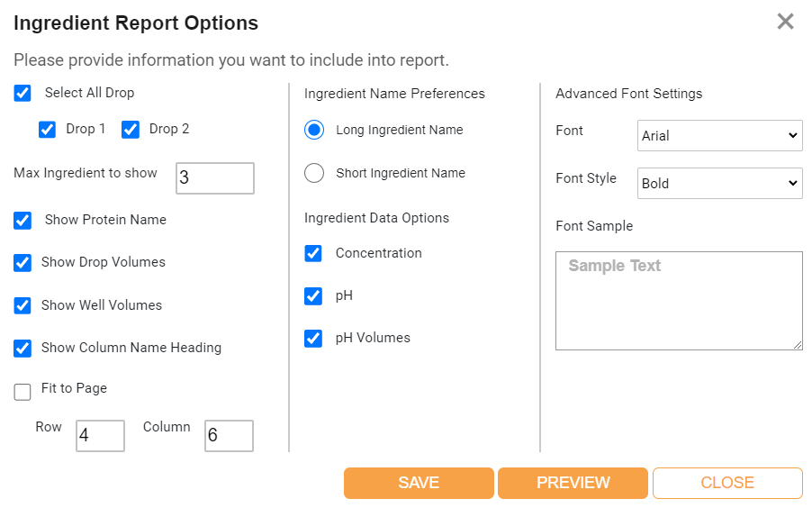Toggle the Drop 1 checkbox
Image resolution: width=812 pixels, height=508 pixels.
pos(48,130)
